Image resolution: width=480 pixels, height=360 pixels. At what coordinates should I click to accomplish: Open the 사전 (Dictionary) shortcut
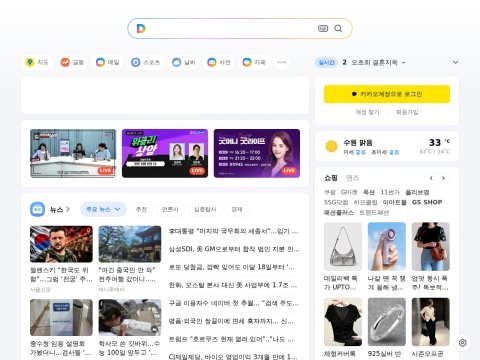[x=219, y=62]
